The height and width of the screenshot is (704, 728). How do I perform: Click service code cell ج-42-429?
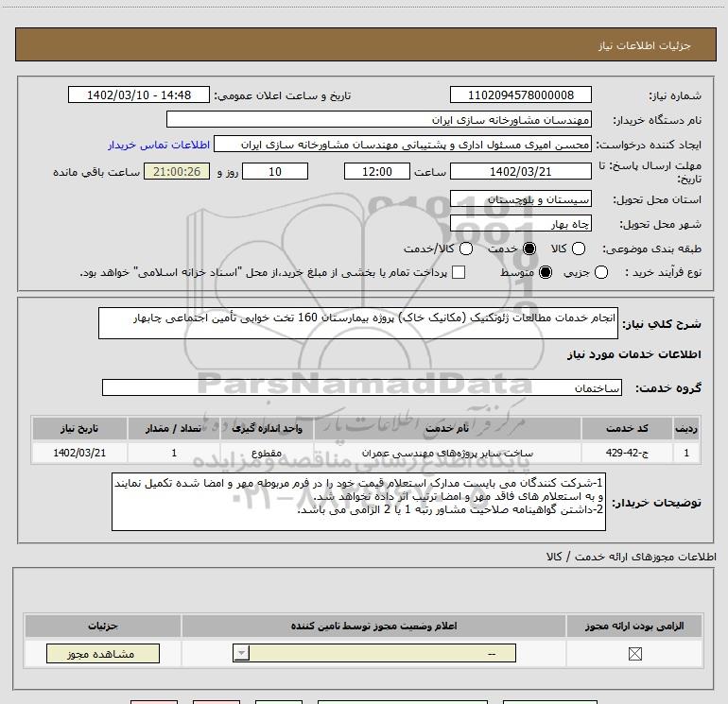[627, 453]
